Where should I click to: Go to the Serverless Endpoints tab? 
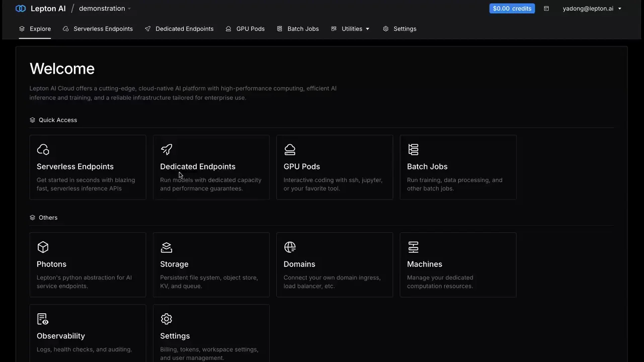point(98,29)
